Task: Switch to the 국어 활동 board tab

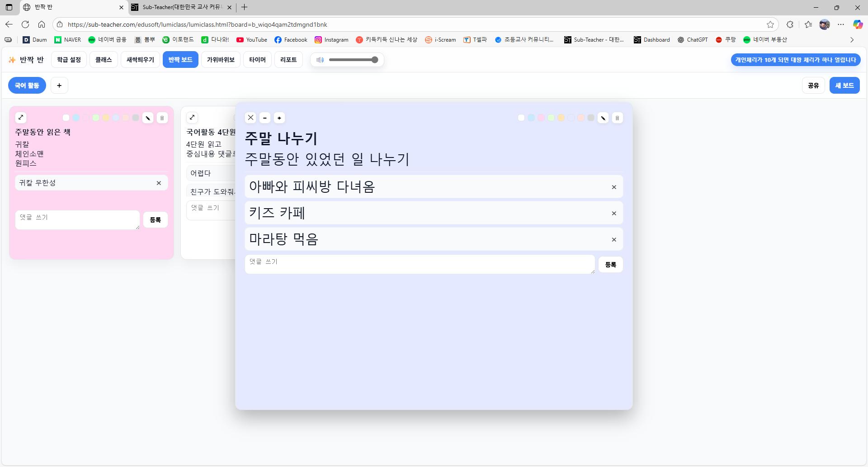Action: point(27,86)
